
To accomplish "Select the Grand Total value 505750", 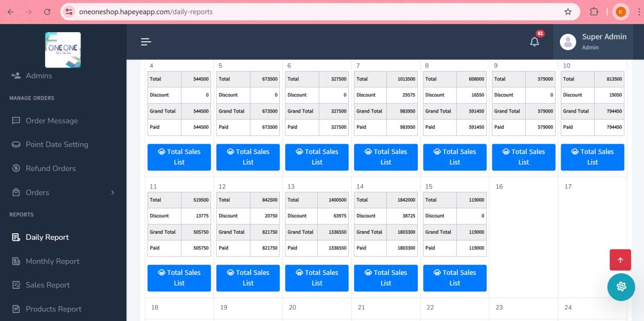I will pyautogui.click(x=201, y=232).
